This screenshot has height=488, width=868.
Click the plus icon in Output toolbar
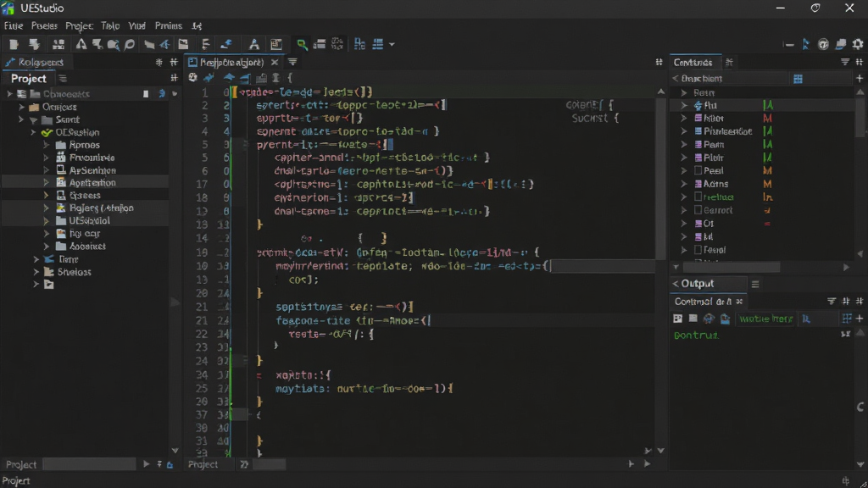[x=860, y=319]
